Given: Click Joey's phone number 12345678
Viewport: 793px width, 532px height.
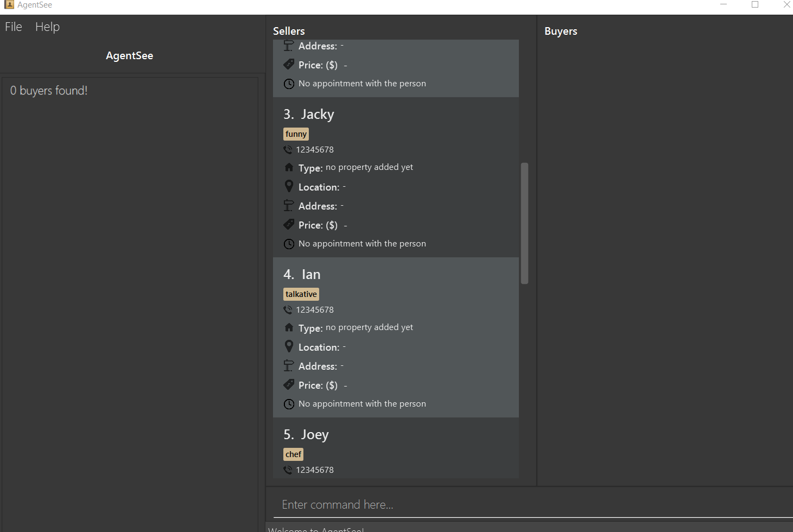Looking at the screenshot, I should pos(315,470).
